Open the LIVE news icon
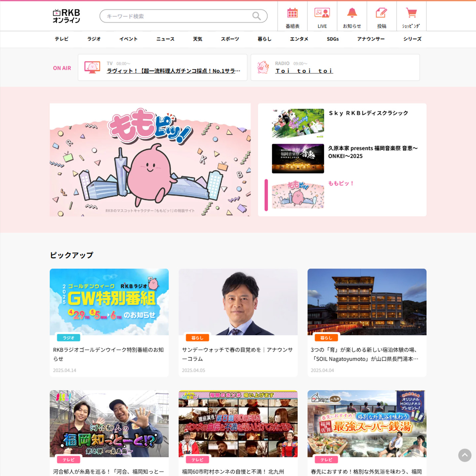This screenshot has width=476, height=476. pos(322,13)
